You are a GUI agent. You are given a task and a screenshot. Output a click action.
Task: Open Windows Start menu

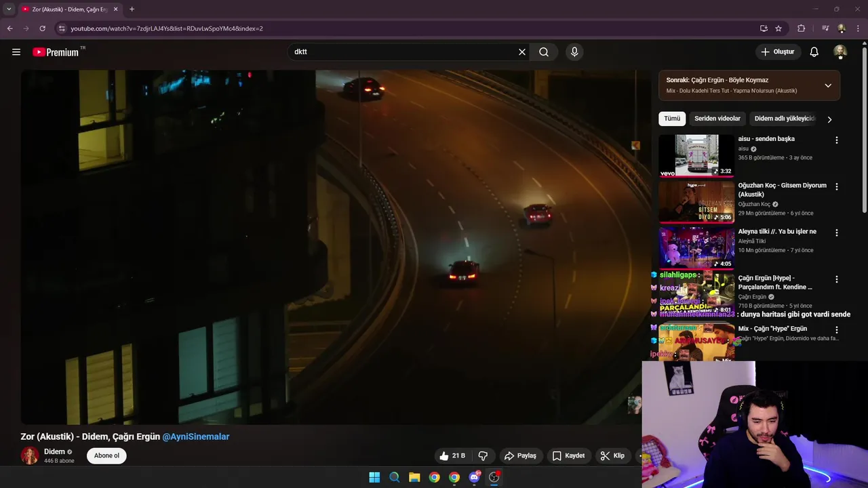click(x=374, y=477)
